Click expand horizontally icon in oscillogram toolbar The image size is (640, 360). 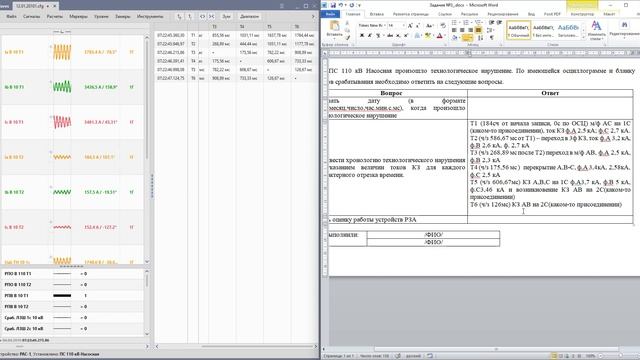202,16
